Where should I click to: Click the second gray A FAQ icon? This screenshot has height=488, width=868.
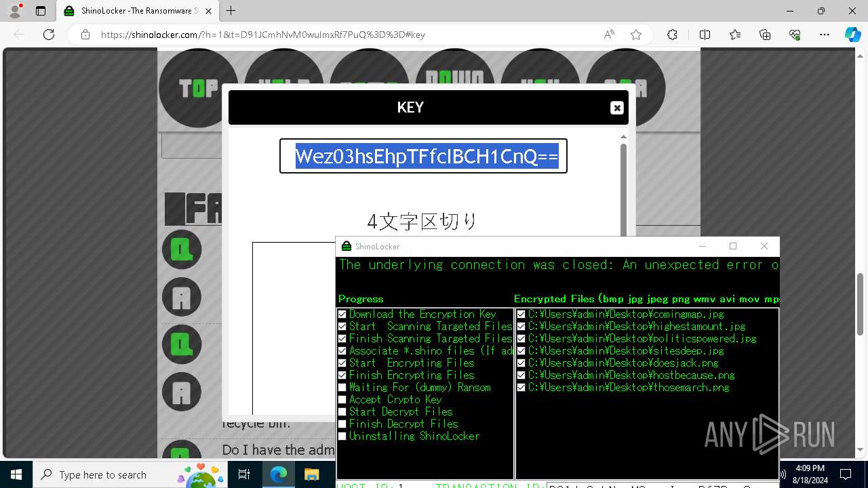182,392
